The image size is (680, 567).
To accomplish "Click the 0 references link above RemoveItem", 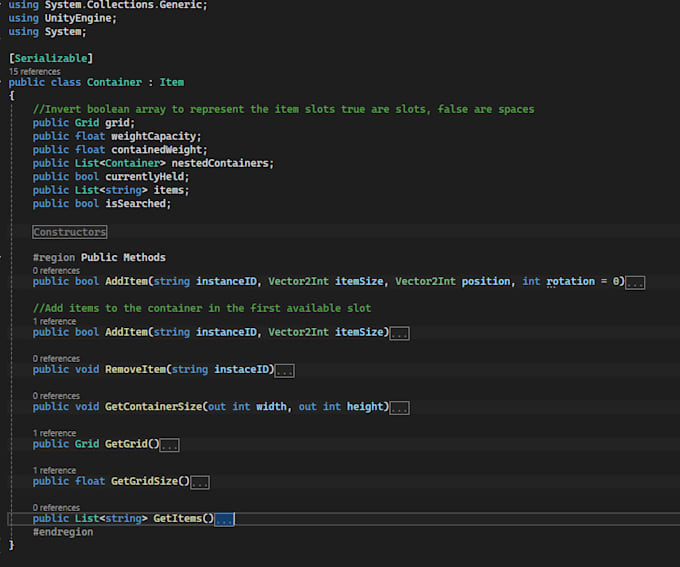I will (x=56, y=359).
